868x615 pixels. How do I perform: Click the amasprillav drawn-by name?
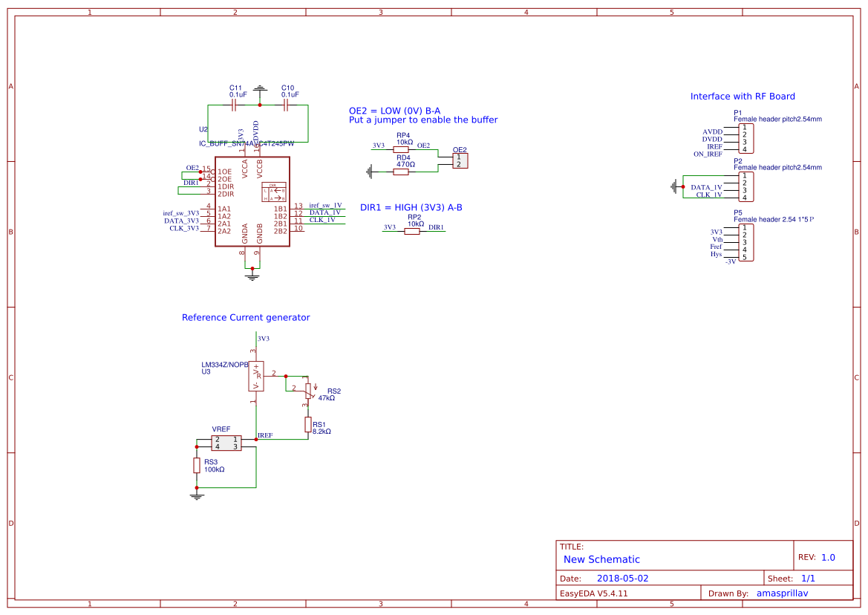point(783,593)
